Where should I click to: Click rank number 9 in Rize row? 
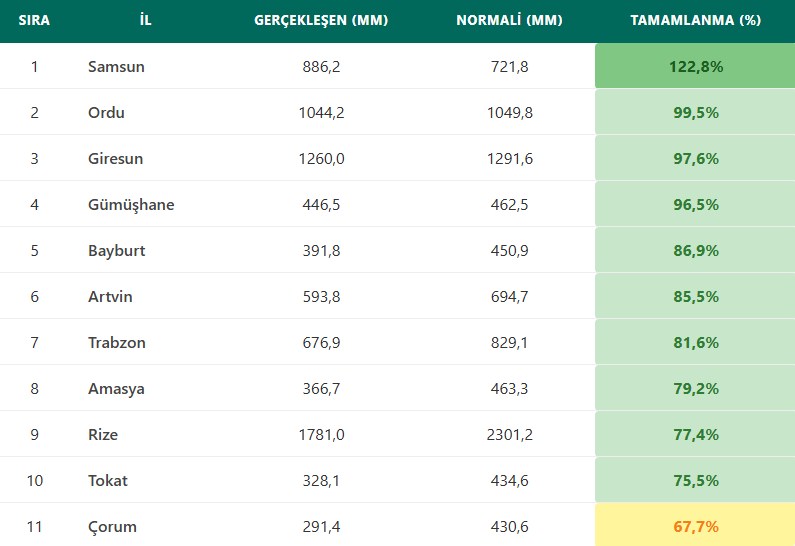click(34, 435)
